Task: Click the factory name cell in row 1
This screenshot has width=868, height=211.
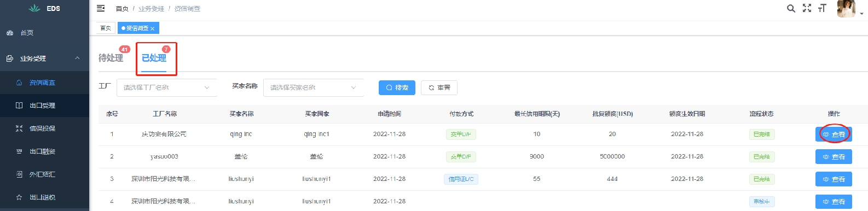Action: 164,134
